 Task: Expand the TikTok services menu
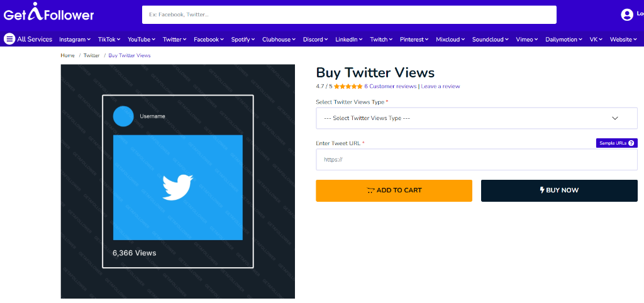point(109,40)
